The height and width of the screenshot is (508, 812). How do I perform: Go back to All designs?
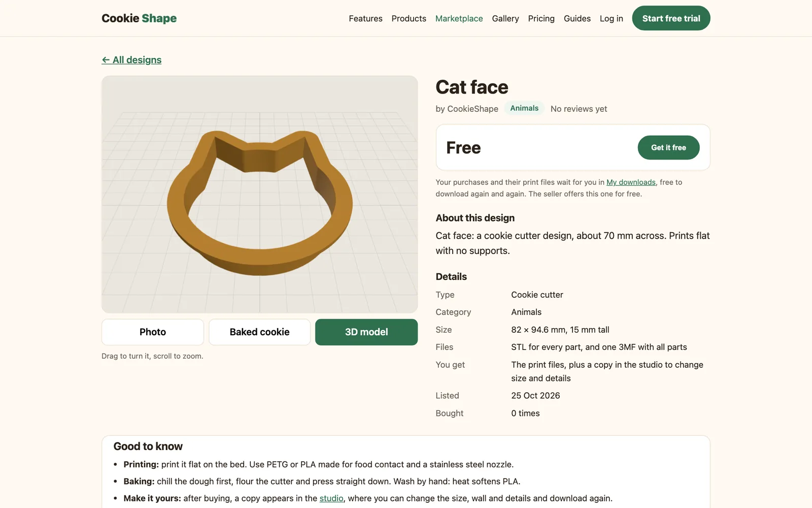(x=131, y=60)
